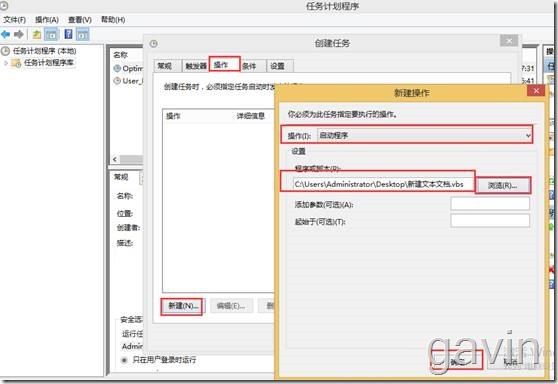Image resolution: width=558 pixels, height=384 pixels.
Task: Click the clock icon beside 任务计划程序 (本地)
Action: click(5, 51)
